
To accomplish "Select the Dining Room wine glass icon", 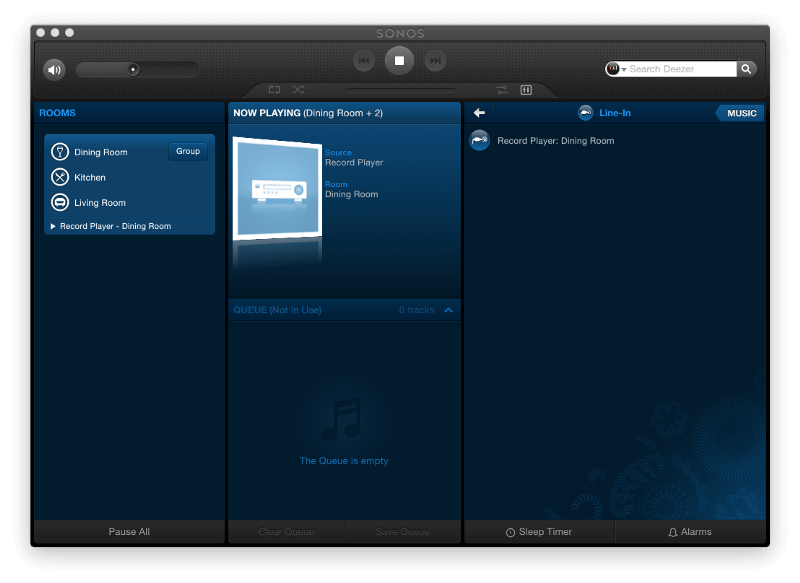I will coord(60,152).
